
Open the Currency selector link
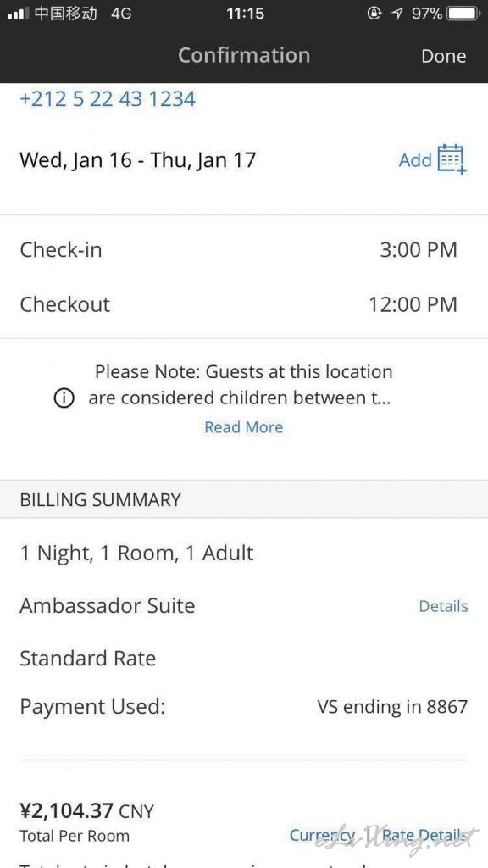point(322,835)
